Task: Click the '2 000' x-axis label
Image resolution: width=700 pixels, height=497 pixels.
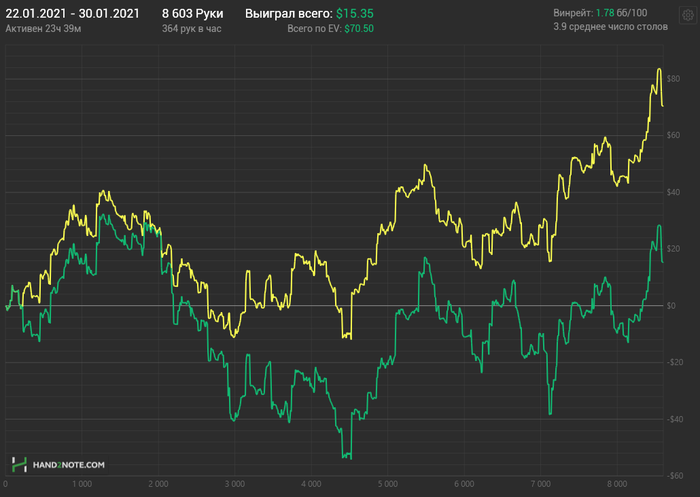Action: click(158, 484)
